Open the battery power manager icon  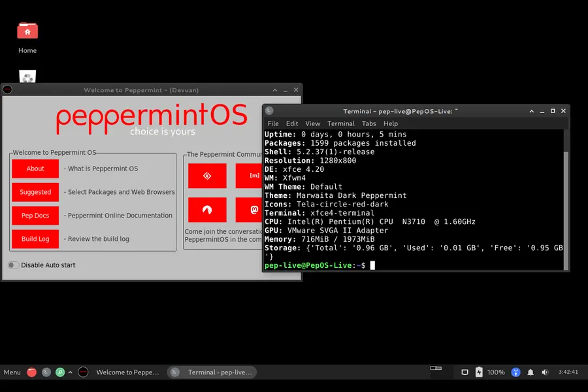[x=479, y=372]
